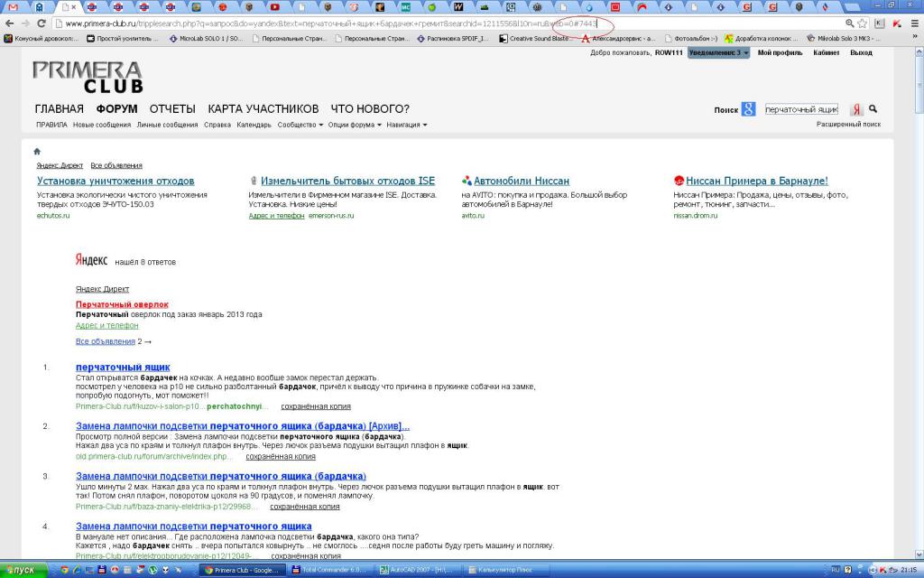Image resolution: width=924 pixels, height=578 pixels.
Task: Open the 'MicroLab SOLO 1' bookmark
Action: point(207,38)
